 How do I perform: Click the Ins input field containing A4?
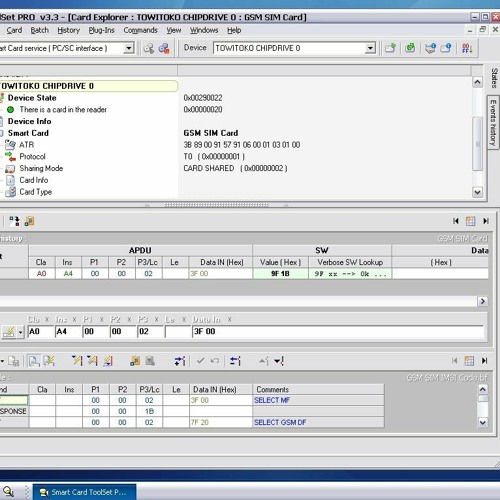pos(68,332)
